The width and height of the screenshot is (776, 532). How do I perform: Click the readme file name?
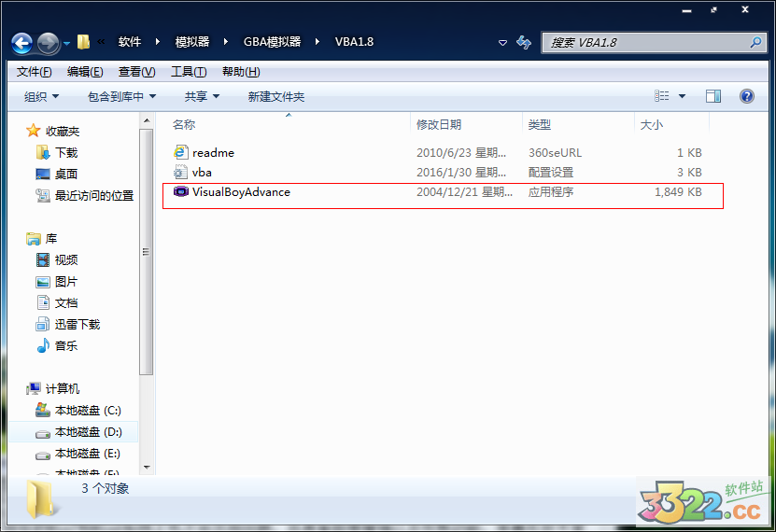213,153
